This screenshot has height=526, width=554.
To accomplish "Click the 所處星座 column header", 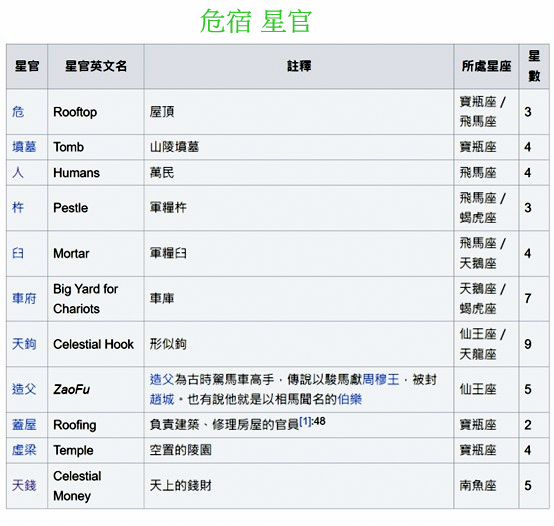I will [x=487, y=66].
